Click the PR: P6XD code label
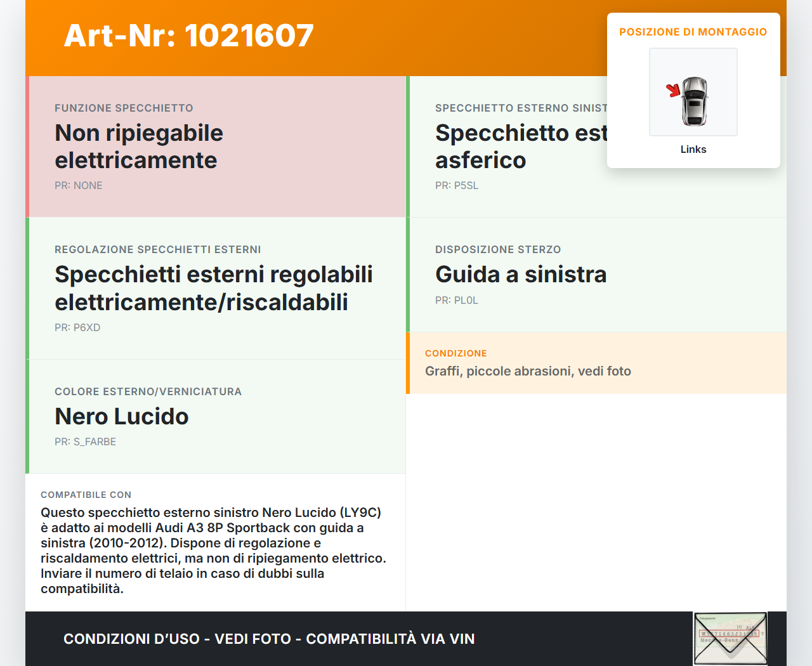 pyautogui.click(x=77, y=327)
